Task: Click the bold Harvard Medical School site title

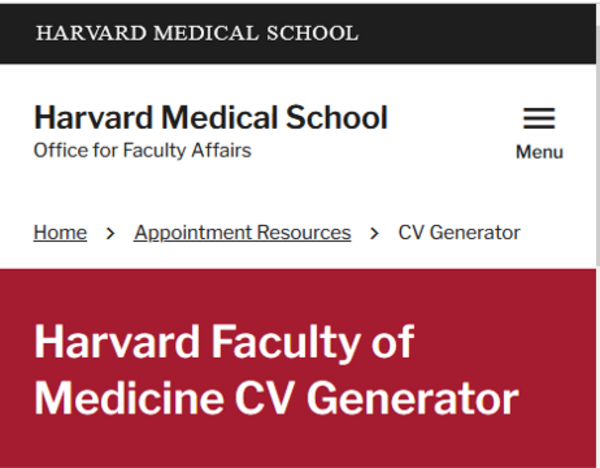Action: [x=210, y=118]
